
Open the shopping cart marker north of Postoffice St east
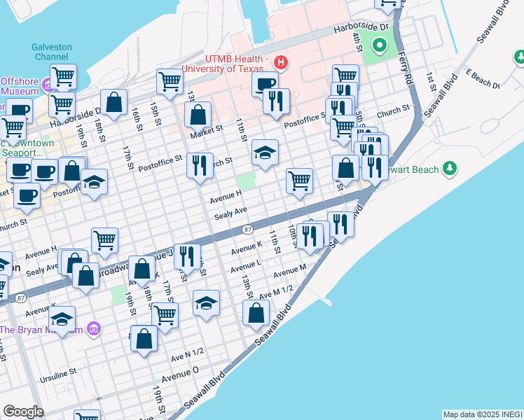click(343, 129)
